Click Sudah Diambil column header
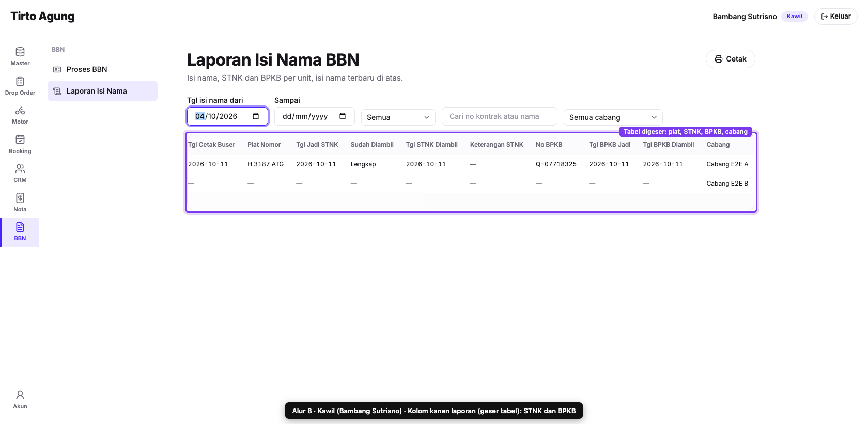The image size is (868, 424). (372, 145)
